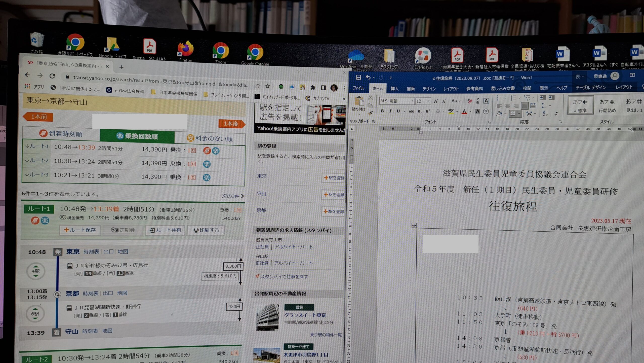Open the アプリ bookmarks shortcut

34,87
